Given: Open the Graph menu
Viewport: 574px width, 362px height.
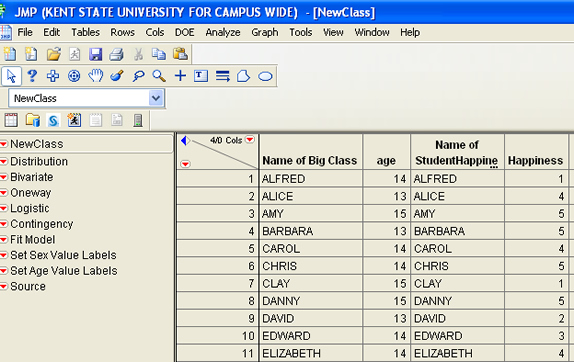Looking at the screenshot, I should point(265,33).
